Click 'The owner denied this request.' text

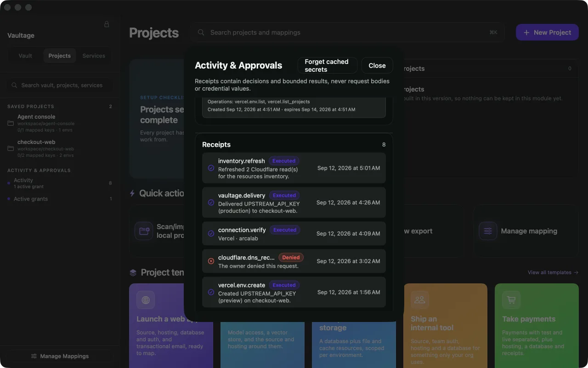tap(258, 266)
